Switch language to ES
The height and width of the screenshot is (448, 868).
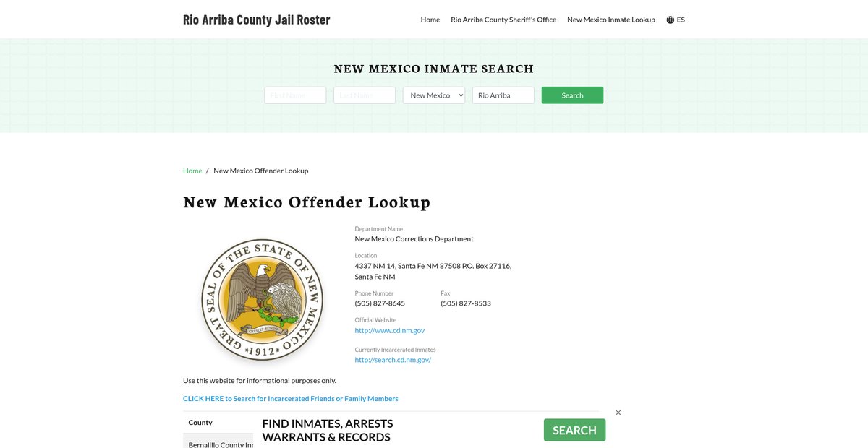[681, 20]
